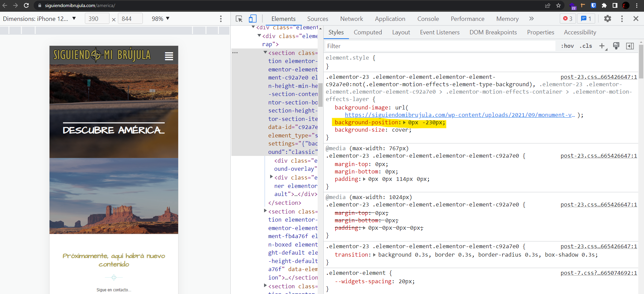Reload the page with refresh icon
Viewport: 644px width, 294px height.
pyautogui.click(x=26, y=5)
